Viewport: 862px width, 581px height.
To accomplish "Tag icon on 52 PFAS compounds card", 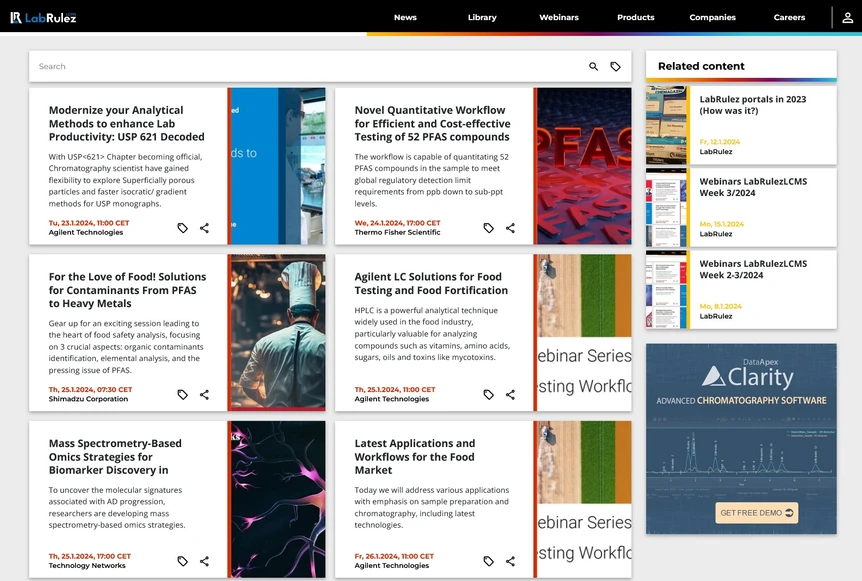I will (x=488, y=228).
